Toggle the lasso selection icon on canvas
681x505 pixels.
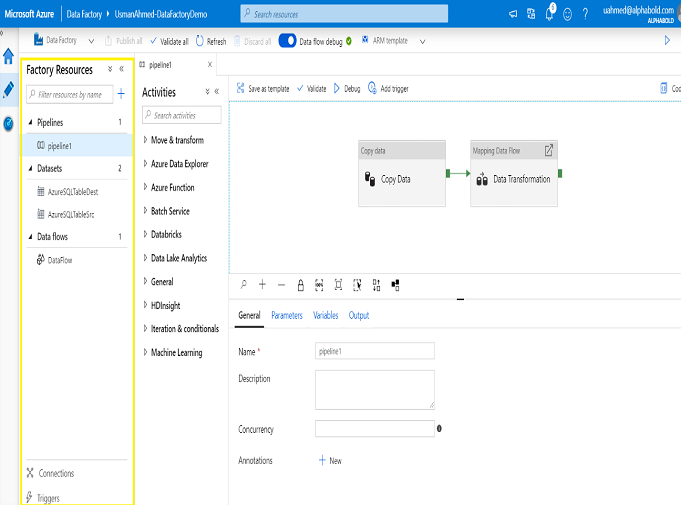357,285
